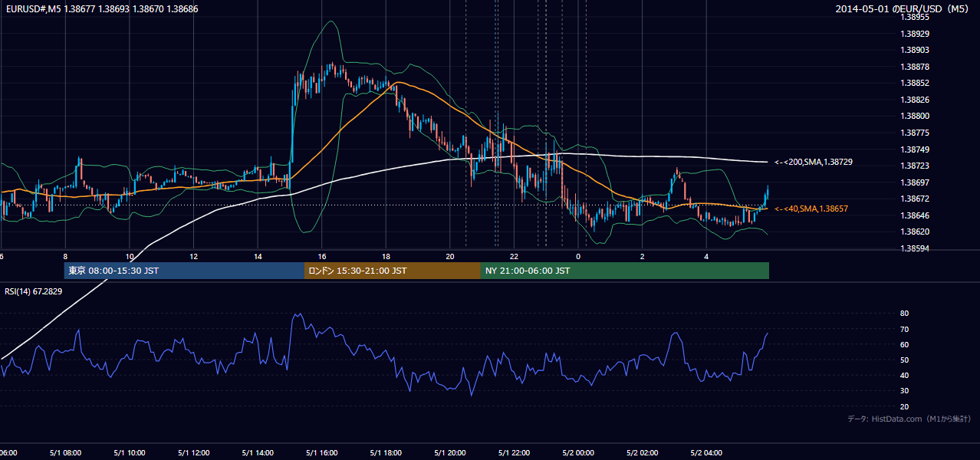Viewport: 980px width, 460px height.
Task: Click the 5/1 22:00 bottom time label
Action: [515, 452]
